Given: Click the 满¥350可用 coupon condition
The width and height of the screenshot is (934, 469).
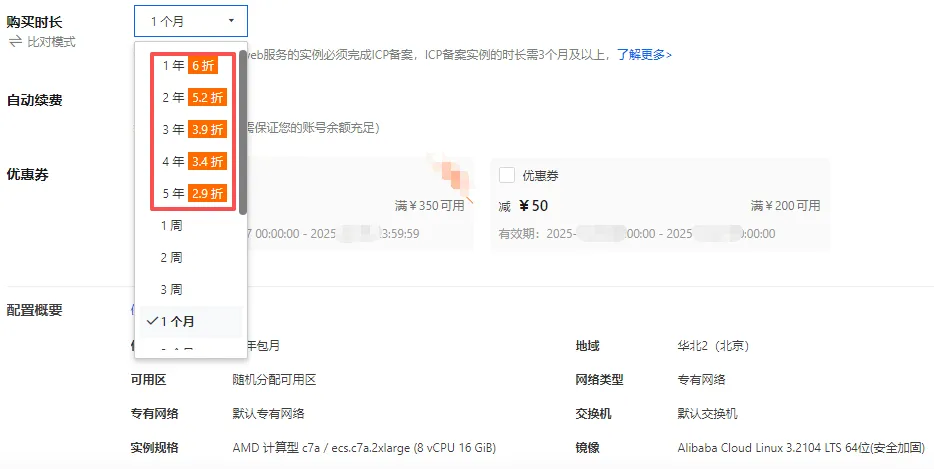Looking at the screenshot, I should (x=429, y=206).
